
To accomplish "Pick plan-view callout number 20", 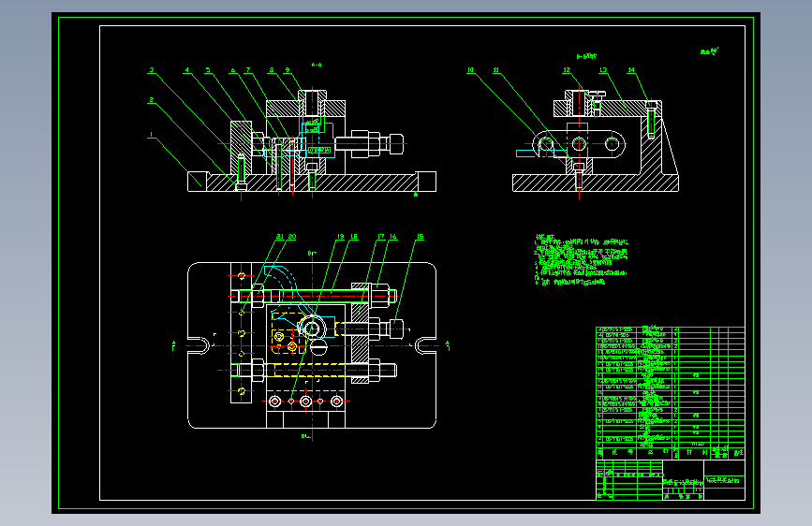I will (x=292, y=237).
